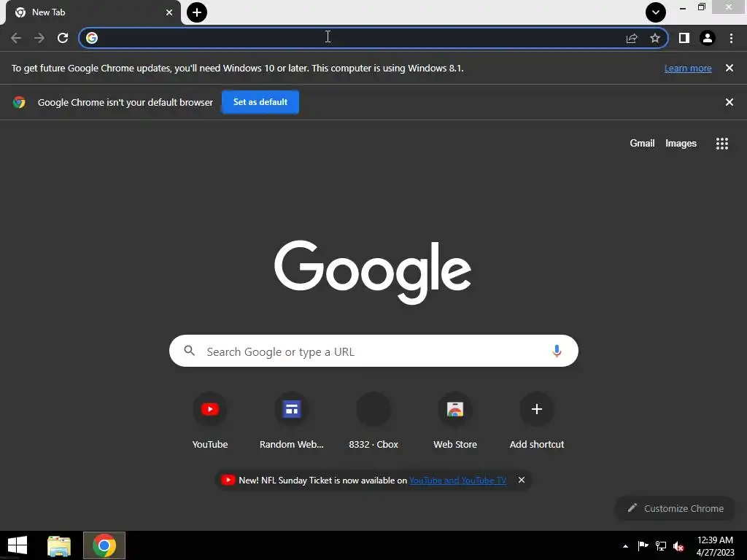Bookmark this tab with star icon
Screen dimensions: 747x560
(x=655, y=38)
